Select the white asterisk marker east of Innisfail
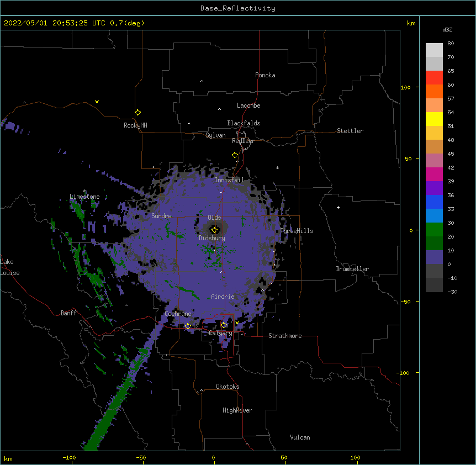The width and height of the screenshot is (476, 465). click(x=277, y=167)
